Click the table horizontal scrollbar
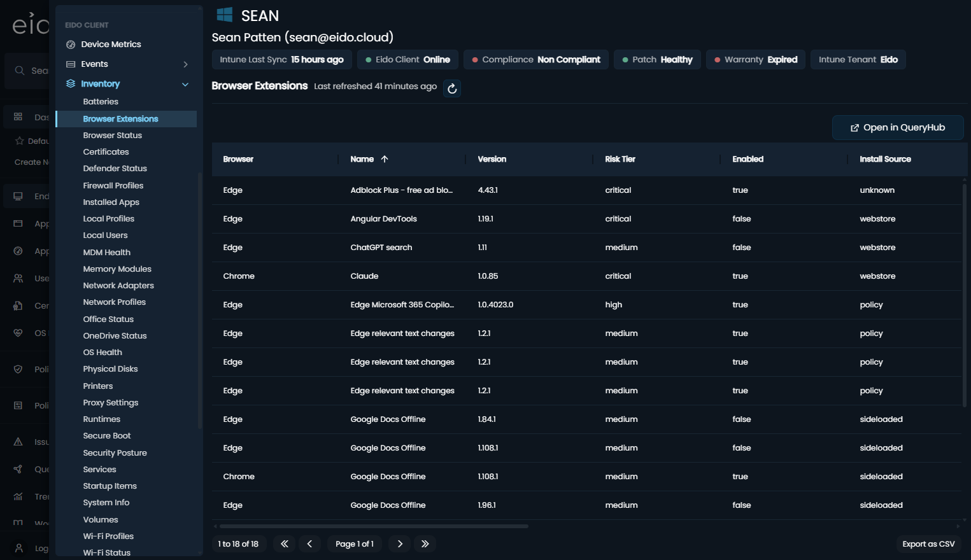 click(x=374, y=526)
